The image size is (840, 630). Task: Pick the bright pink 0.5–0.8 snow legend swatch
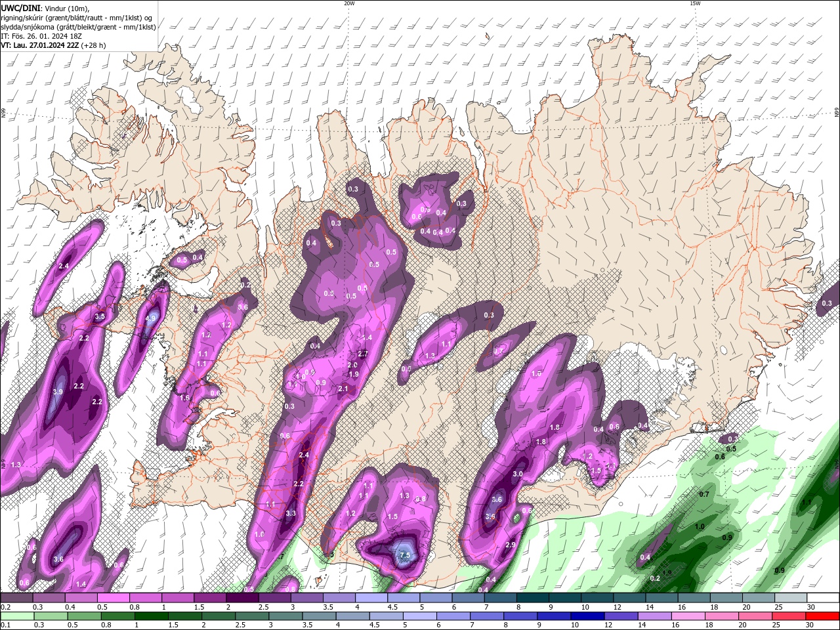pyautogui.click(x=113, y=598)
